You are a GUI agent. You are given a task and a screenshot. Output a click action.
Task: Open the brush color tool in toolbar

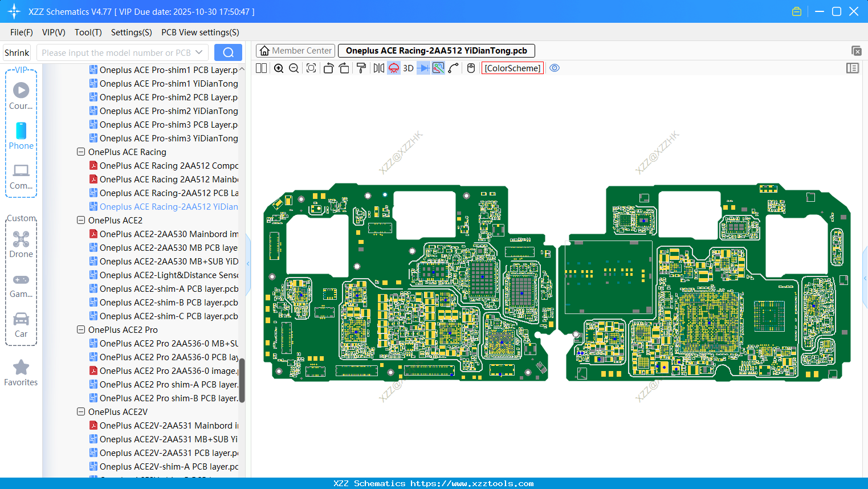[362, 68]
